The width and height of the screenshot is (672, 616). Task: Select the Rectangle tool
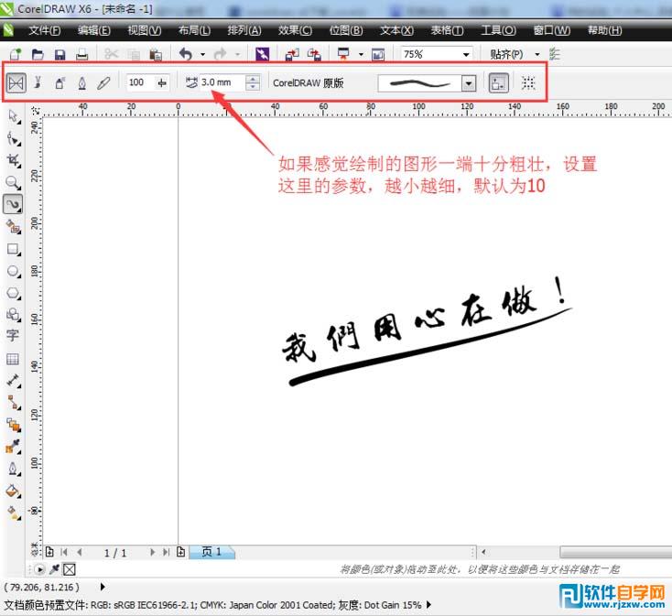(x=14, y=249)
